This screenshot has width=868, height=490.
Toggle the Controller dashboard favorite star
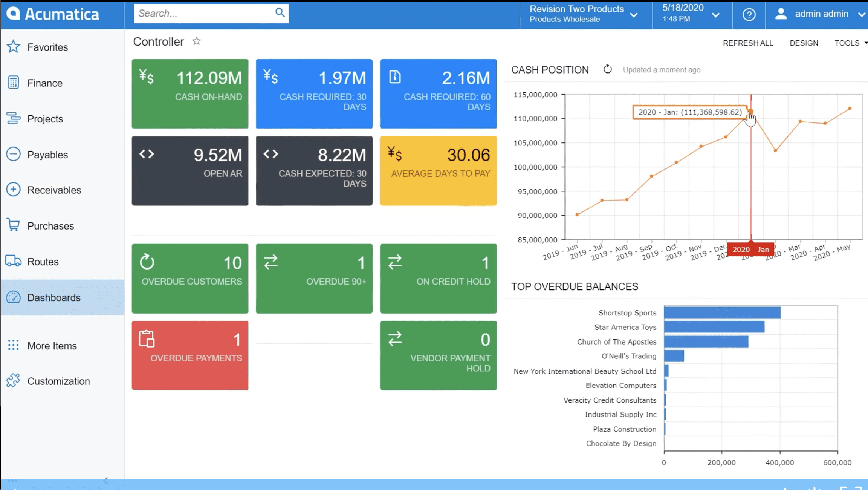(196, 41)
